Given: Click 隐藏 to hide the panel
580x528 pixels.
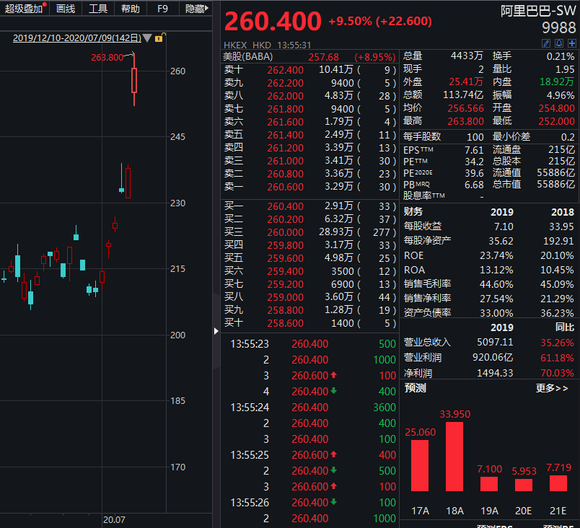Looking at the screenshot, I should (196, 8).
